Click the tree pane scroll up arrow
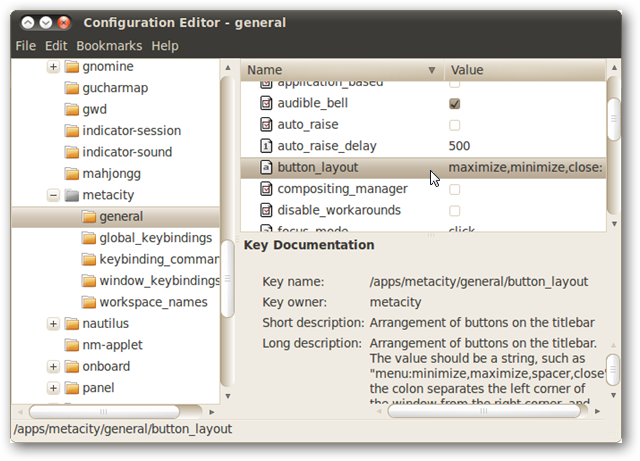Image resolution: width=640 pixels, height=461 pixels. 228,67
